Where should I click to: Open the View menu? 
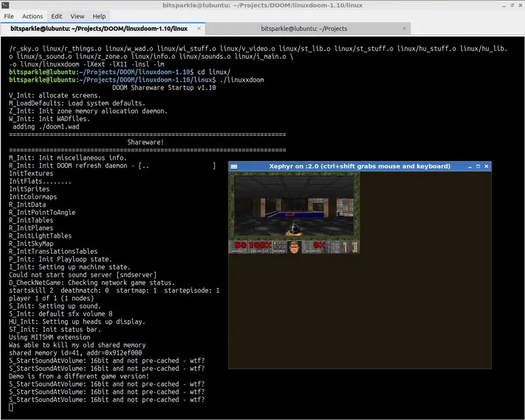pyautogui.click(x=77, y=16)
